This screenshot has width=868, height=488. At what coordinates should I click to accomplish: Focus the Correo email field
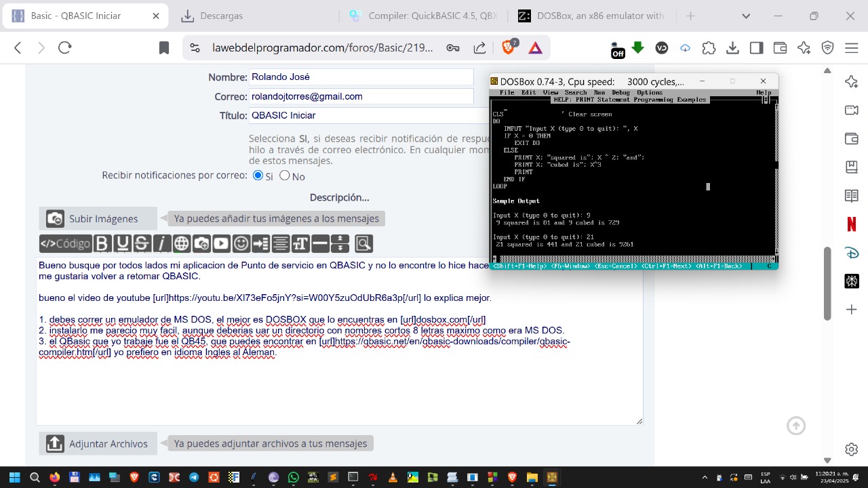tap(361, 96)
